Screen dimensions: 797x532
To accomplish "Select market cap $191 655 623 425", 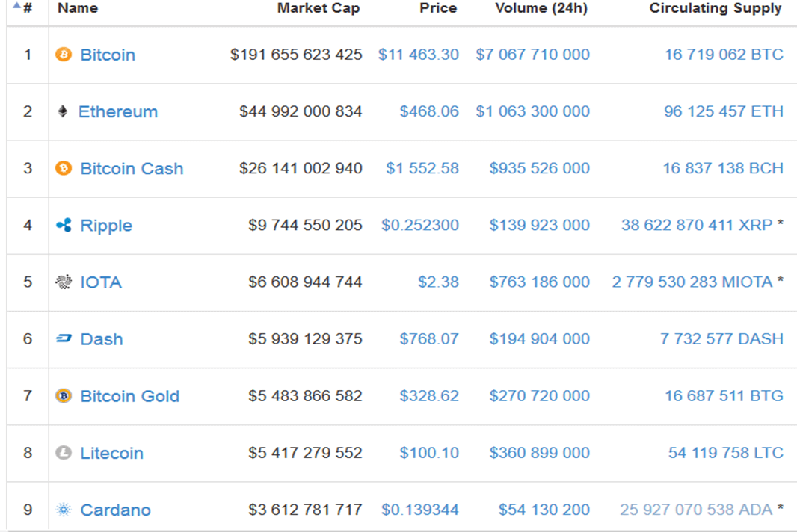I will click(x=296, y=55).
